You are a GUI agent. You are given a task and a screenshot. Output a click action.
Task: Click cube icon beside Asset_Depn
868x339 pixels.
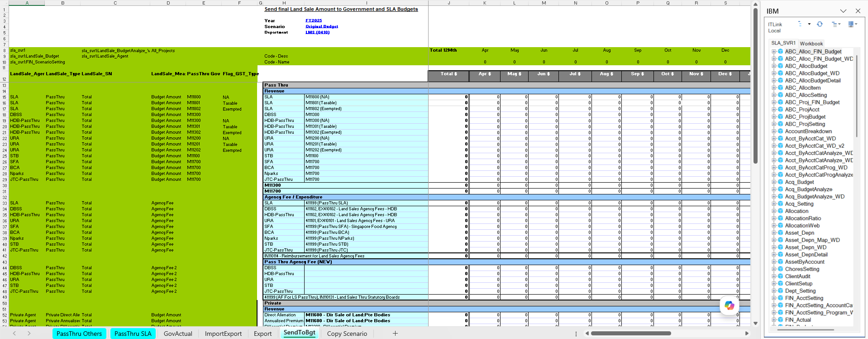click(780, 233)
